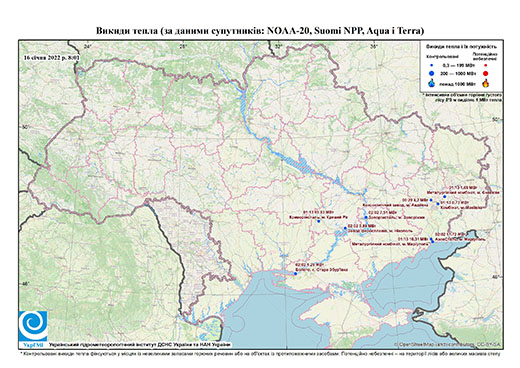This screenshot has width=520, height=368.
Task: Click the Makiivka plant heat marker
Action: tap(438, 203)
